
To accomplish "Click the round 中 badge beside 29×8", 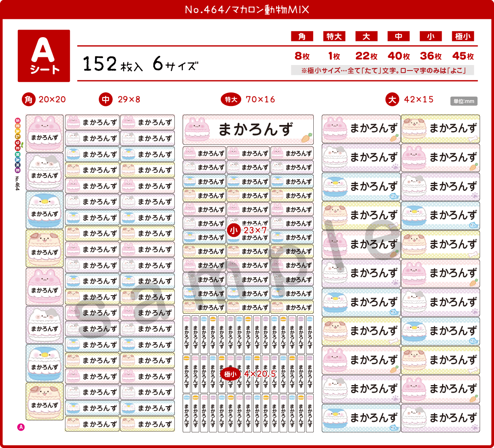I will 106,100.
